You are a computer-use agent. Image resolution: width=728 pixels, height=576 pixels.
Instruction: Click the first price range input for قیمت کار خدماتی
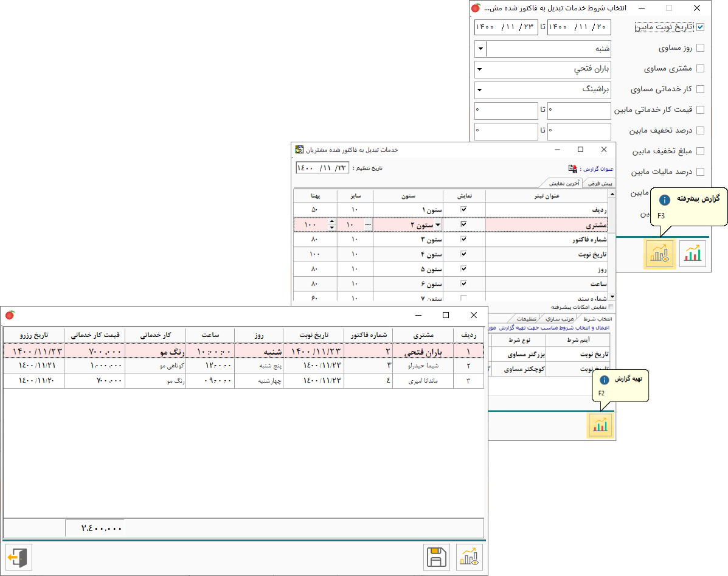coord(579,110)
